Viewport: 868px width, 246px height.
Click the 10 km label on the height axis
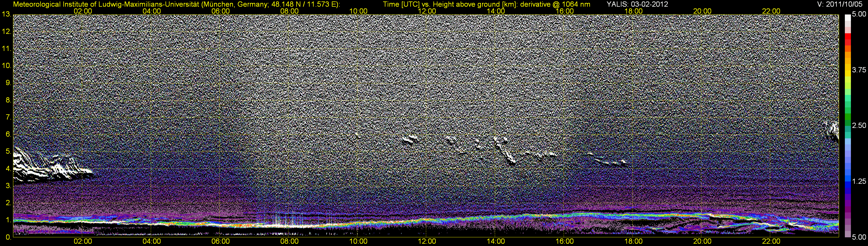6,66
